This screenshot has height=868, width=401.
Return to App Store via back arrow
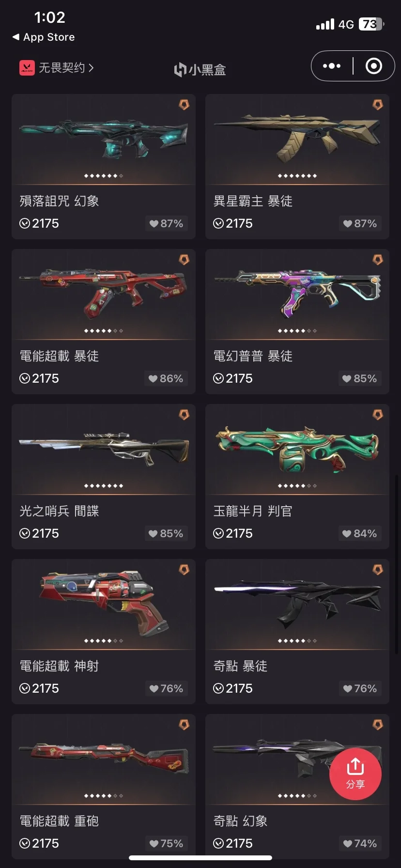coord(15,37)
